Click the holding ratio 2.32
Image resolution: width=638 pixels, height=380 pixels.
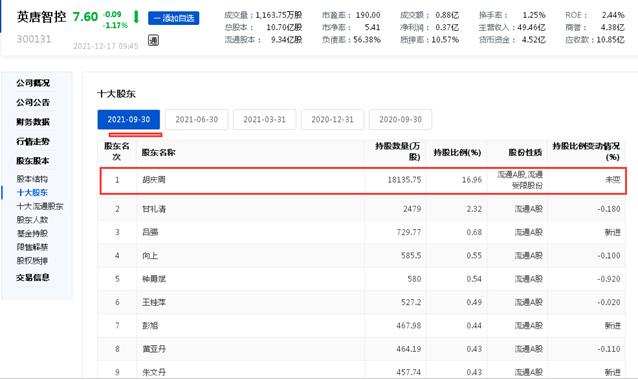(474, 209)
